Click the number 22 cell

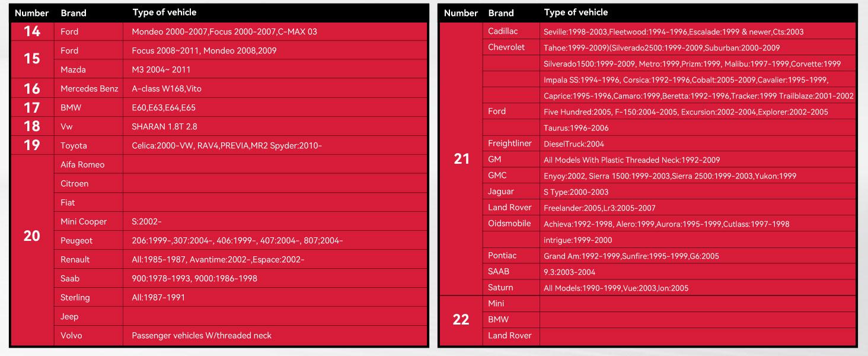[x=461, y=319]
